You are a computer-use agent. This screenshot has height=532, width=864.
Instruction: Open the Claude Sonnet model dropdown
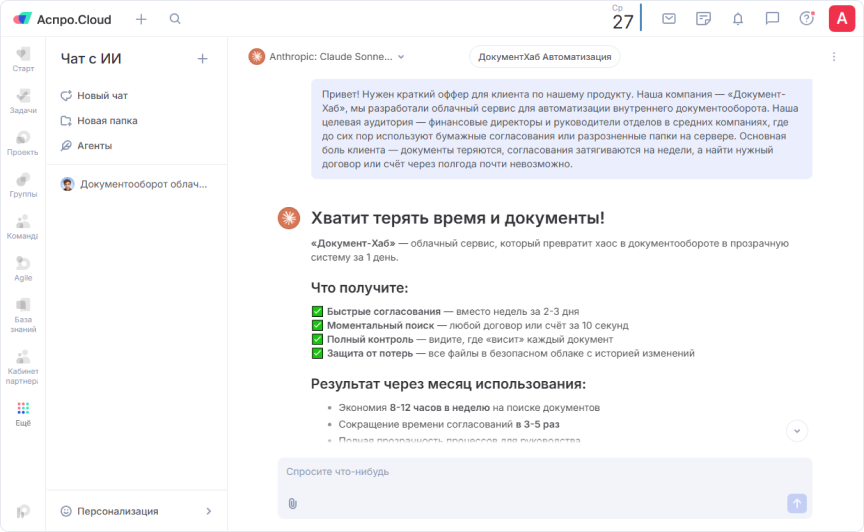327,57
